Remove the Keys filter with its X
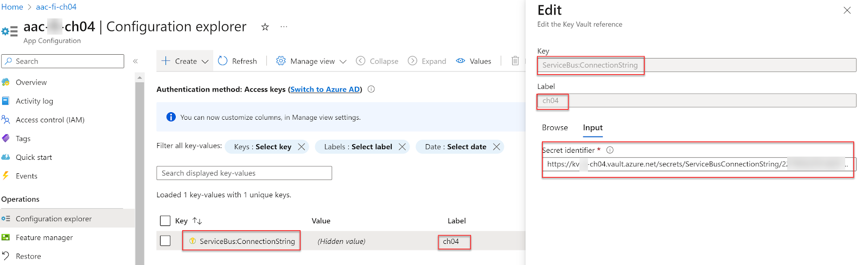The height and width of the screenshot is (265, 868). click(302, 147)
